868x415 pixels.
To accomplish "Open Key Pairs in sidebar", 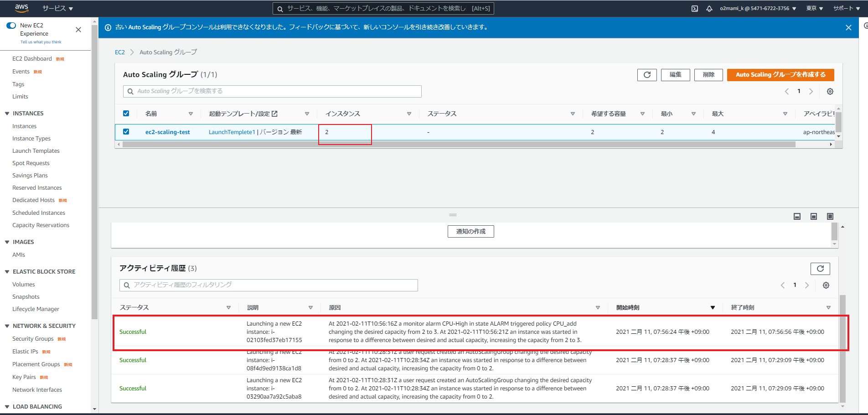I will [x=24, y=377].
